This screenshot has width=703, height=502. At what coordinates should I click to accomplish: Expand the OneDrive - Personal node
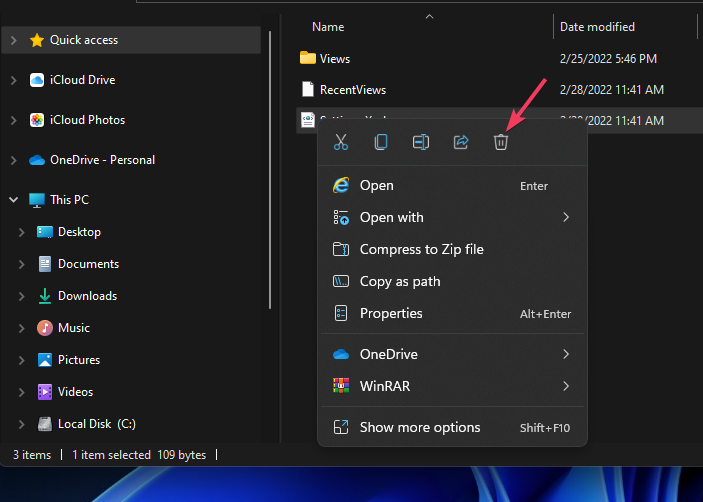13,160
